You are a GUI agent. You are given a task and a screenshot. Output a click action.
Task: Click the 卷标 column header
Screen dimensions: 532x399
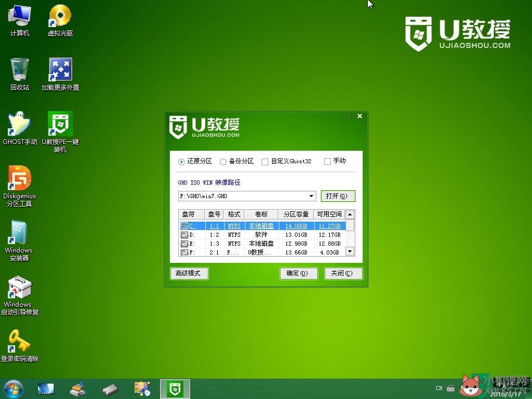[x=261, y=214]
